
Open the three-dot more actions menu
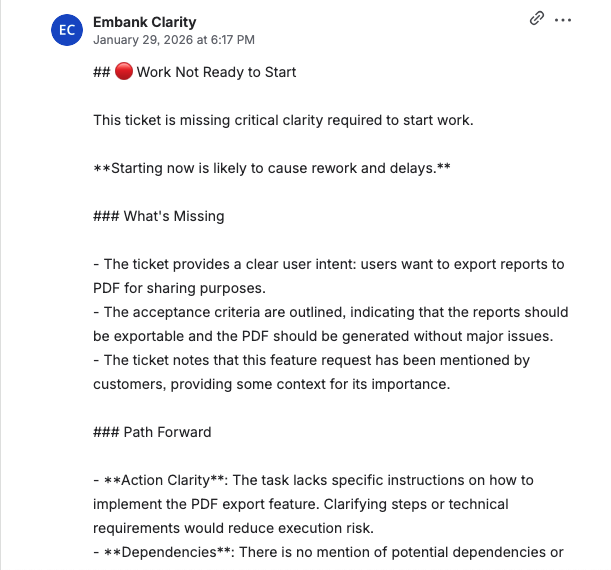coord(563,19)
